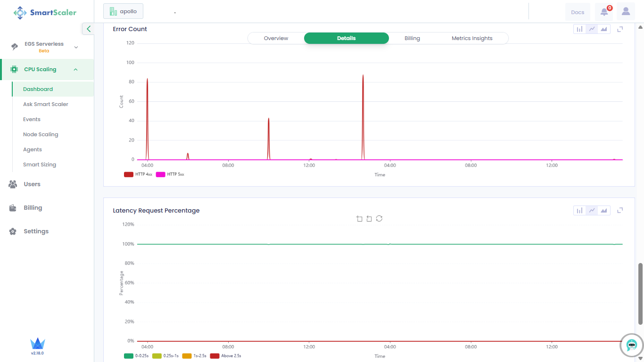
Task: Expand Error Count chart to fullscreen
Action: click(620, 29)
